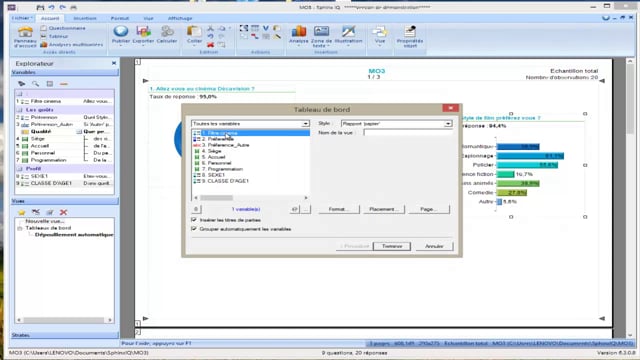Click the Les goûts section header
This screenshot has width=640, height=360.
[x=64, y=110]
